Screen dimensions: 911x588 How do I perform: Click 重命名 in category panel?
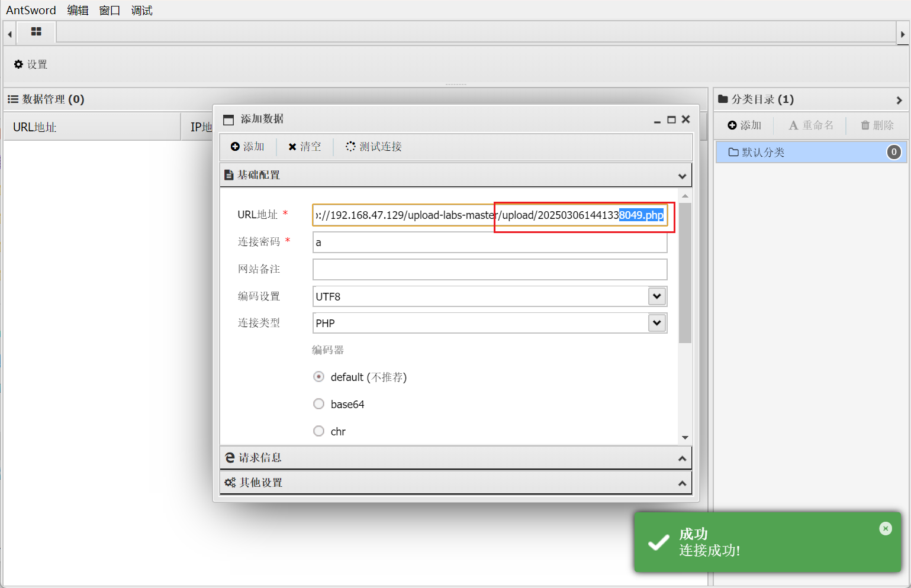(811, 125)
